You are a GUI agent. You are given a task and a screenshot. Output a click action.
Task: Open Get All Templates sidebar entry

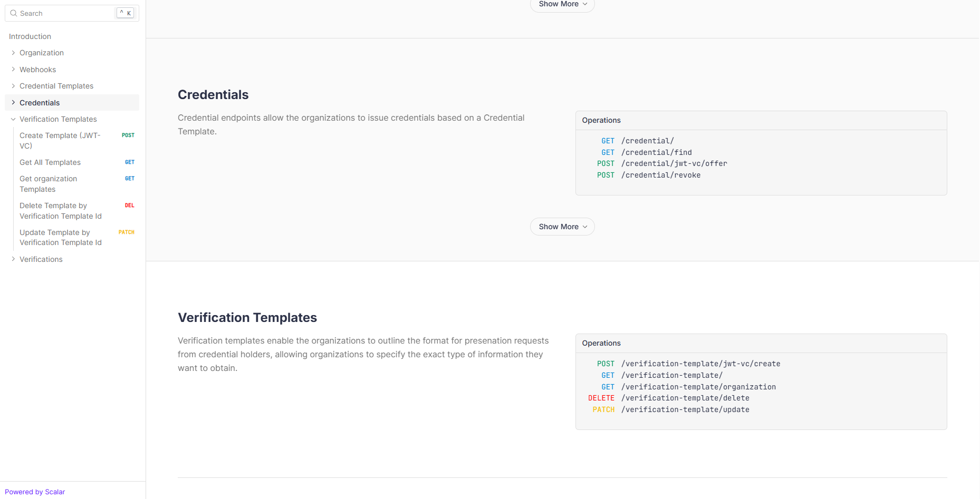(50, 162)
